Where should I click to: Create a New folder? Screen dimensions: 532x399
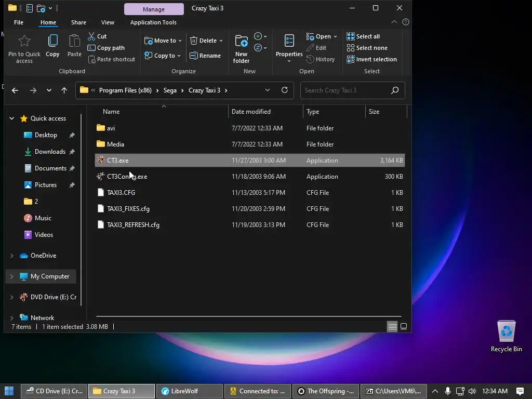241,49
